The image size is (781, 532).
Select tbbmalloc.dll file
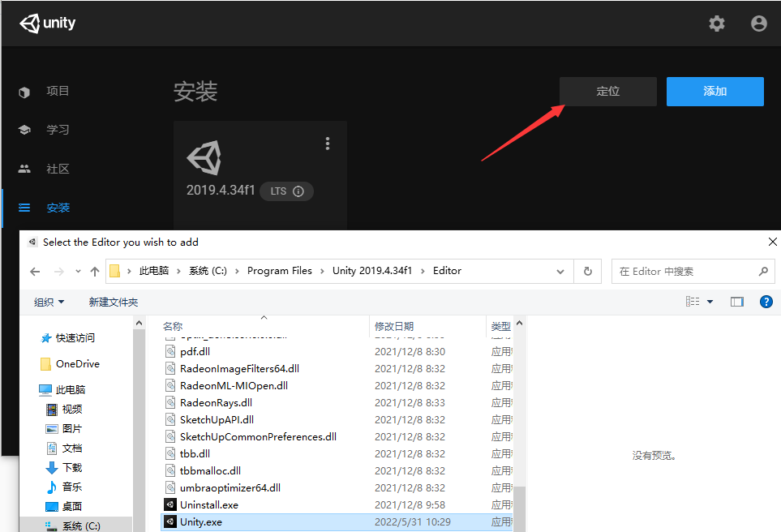(210, 470)
